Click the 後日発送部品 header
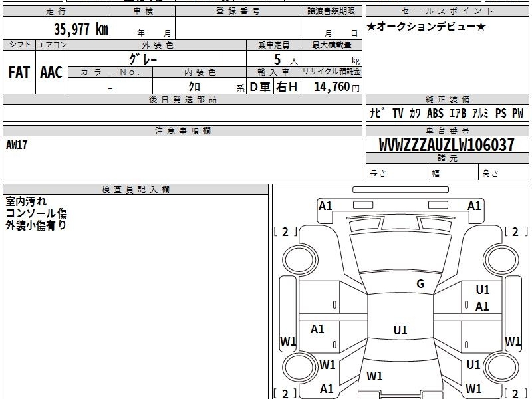 [183, 99]
